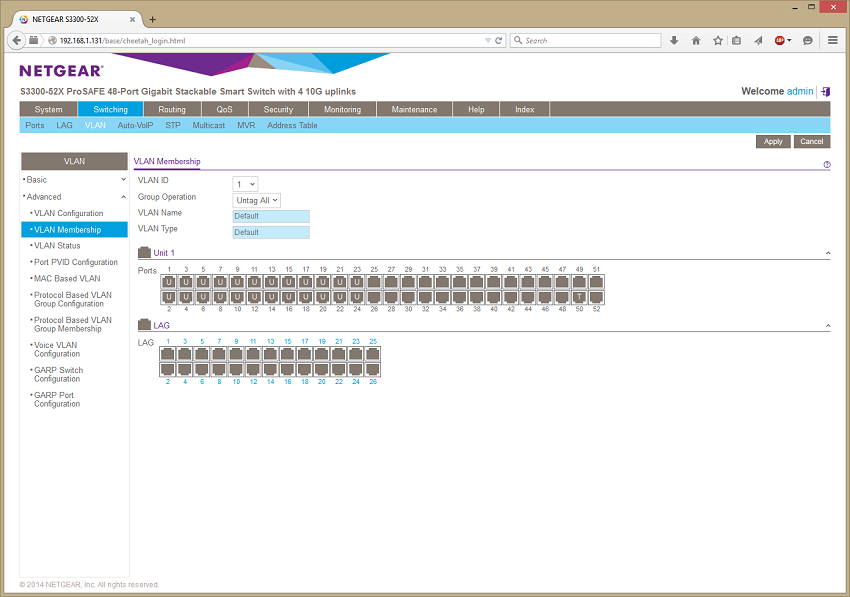Reload the page from the address bar
This screenshot has height=597, width=850.
tap(498, 41)
